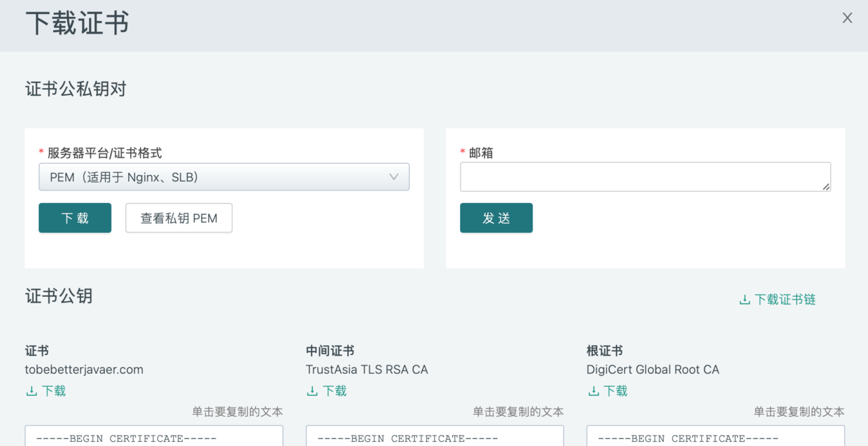Image resolution: width=868 pixels, height=446 pixels.
Task: Close the 下载证书 dialog
Action: coord(847,18)
